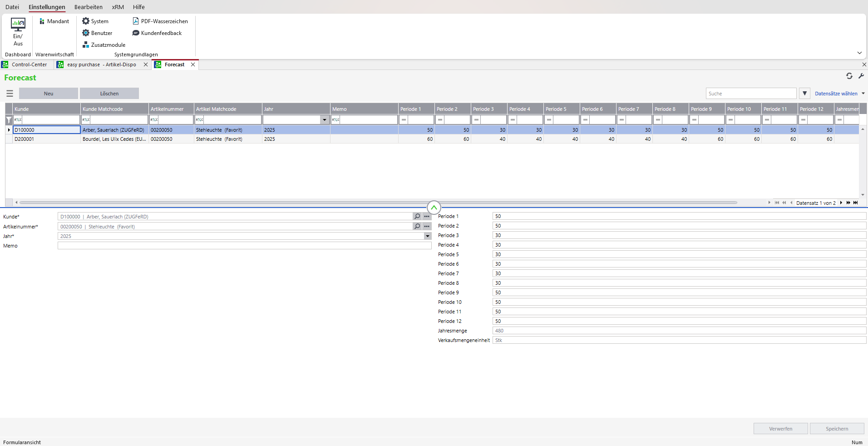Image resolution: width=868 pixels, height=446 pixels.
Task: Click the wrench settings icon
Action: click(x=861, y=76)
